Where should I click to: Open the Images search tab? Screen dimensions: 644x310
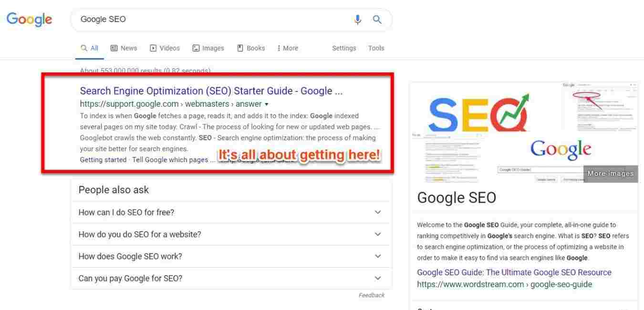[x=208, y=48]
